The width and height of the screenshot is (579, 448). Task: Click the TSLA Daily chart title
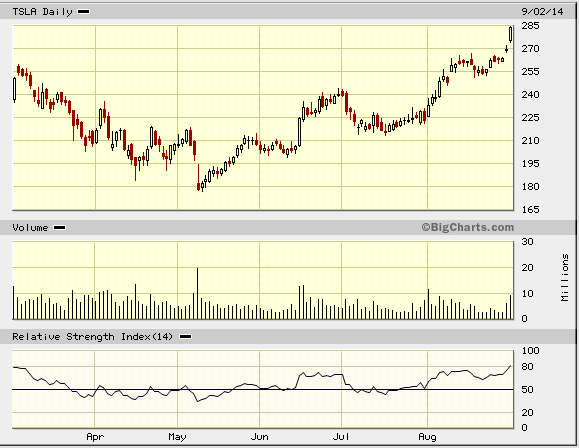42,12
